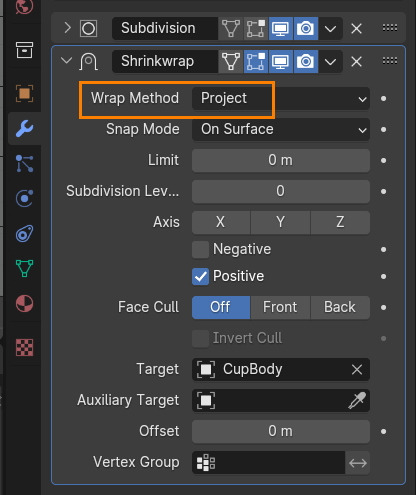The image size is (416, 495).
Task: Open the Snap Mode dropdown
Action: [281, 129]
